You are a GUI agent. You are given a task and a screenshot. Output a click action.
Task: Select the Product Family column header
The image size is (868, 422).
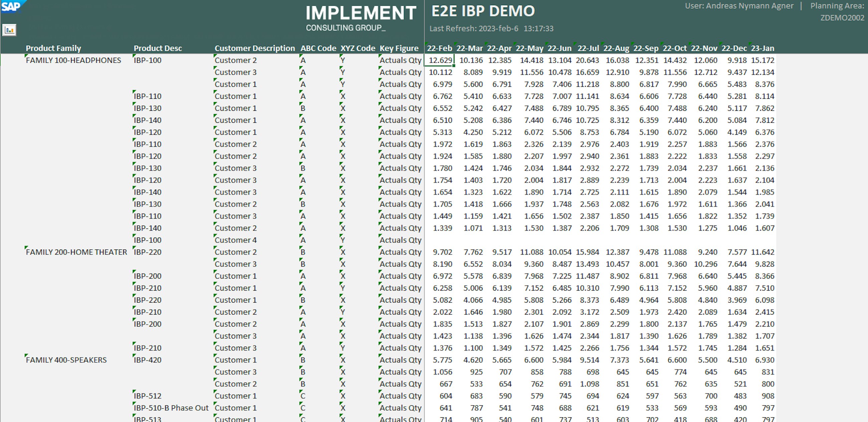53,48
